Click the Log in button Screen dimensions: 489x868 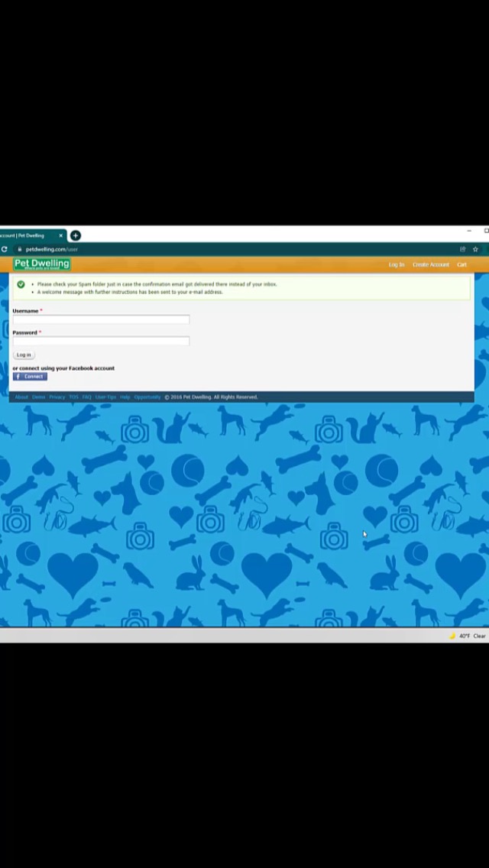click(24, 355)
